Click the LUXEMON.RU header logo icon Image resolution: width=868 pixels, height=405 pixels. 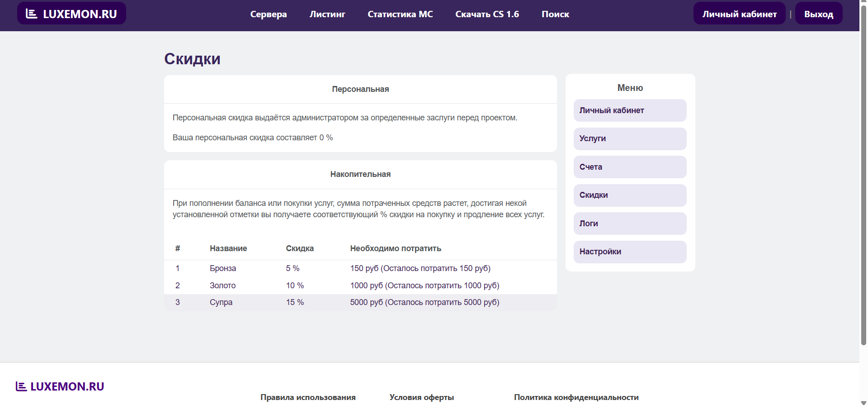pos(32,14)
